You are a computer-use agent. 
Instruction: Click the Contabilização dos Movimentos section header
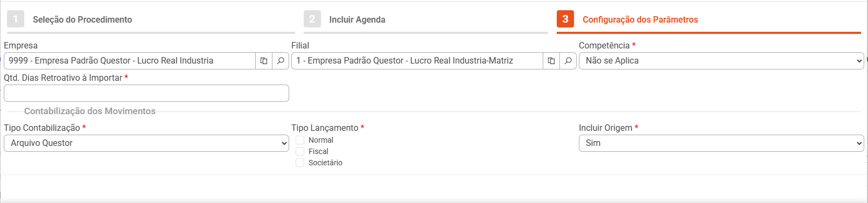pos(90,111)
